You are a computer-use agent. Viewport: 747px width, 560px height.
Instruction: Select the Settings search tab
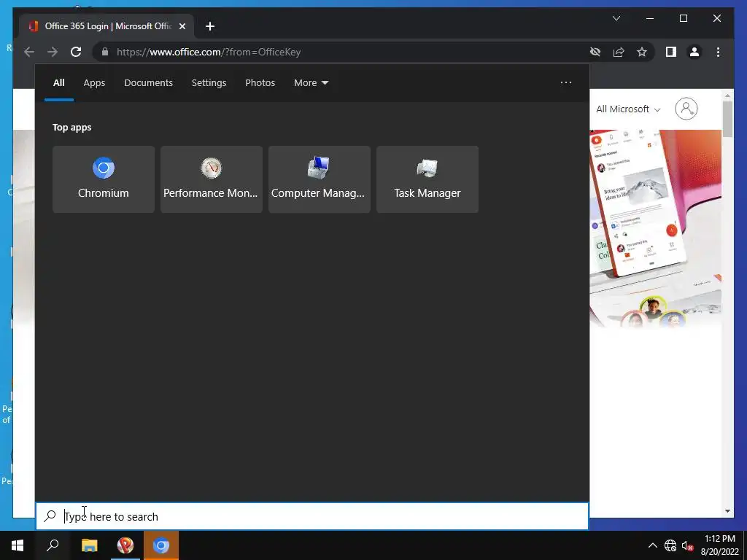click(209, 83)
